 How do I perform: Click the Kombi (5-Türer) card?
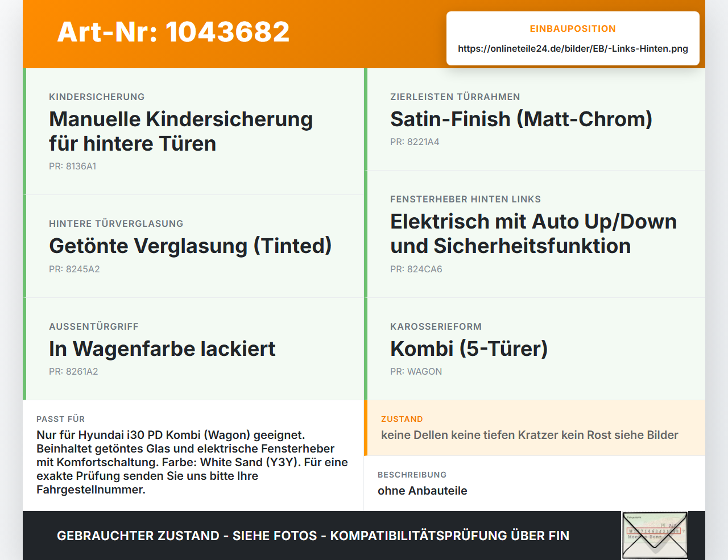tap(535, 349)
